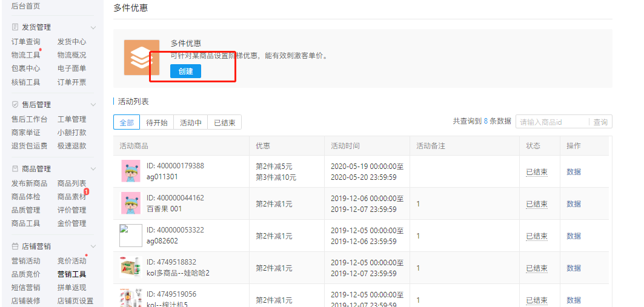Open thumbnail for kol多商品--娃哈哈2

[x=131, y=267]
